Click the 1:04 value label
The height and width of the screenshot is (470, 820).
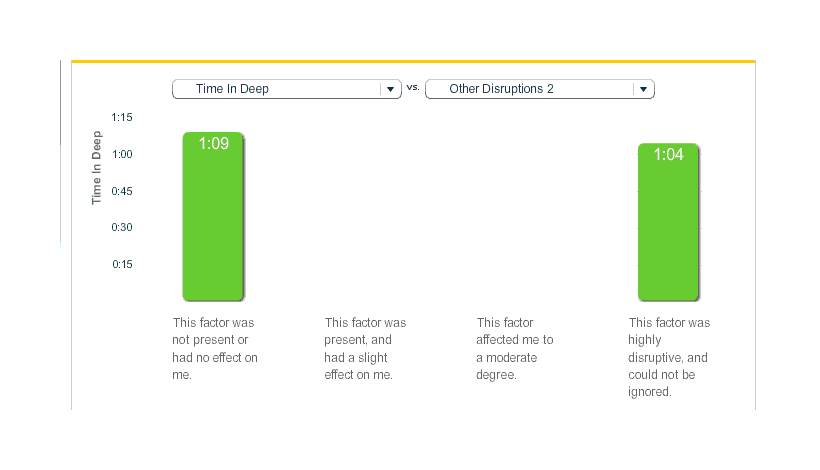click(x=668, y=155)
